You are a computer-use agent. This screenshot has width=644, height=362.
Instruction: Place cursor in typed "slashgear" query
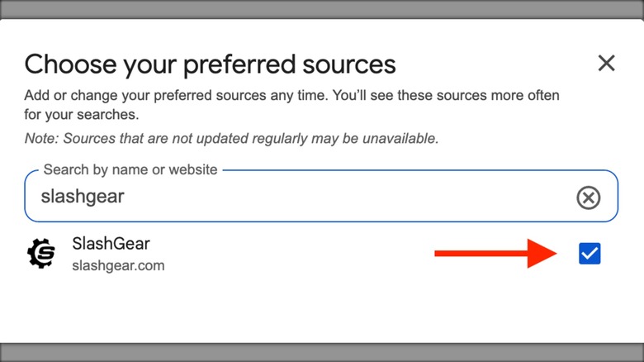82,197
